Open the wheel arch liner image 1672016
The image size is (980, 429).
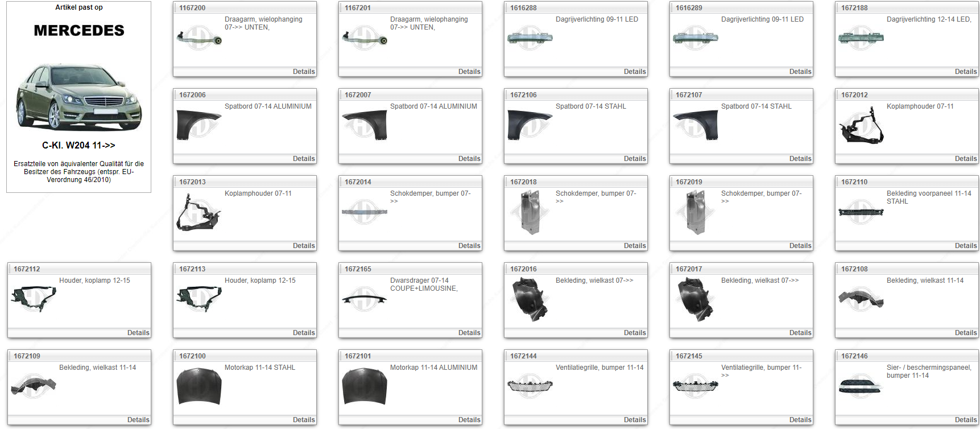click(530, 299)
